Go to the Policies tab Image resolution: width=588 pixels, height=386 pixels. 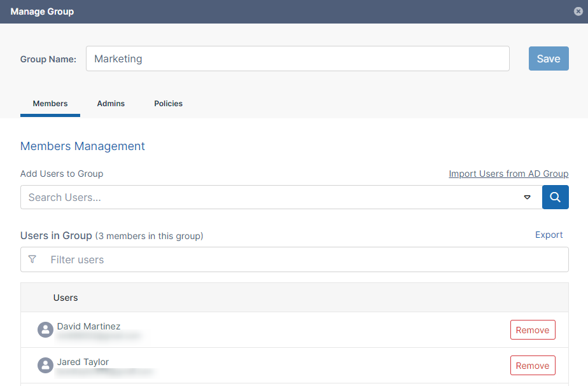point(168,104)
